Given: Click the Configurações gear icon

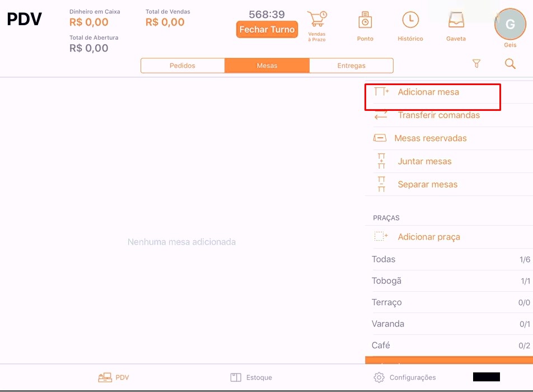Looking at the screenshot, I should coord(379,377).
